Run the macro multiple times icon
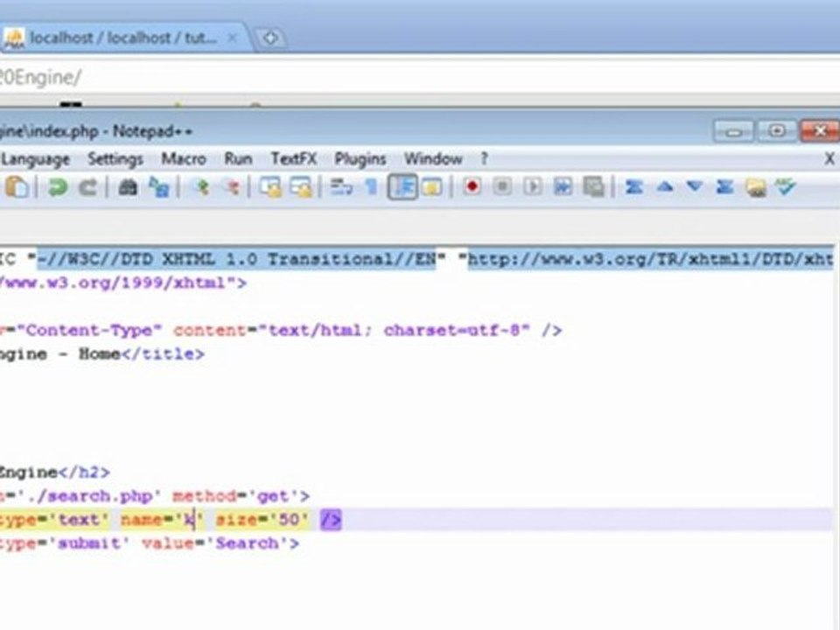This screenshot has width=840, height=630. click(x=563, y=187)
